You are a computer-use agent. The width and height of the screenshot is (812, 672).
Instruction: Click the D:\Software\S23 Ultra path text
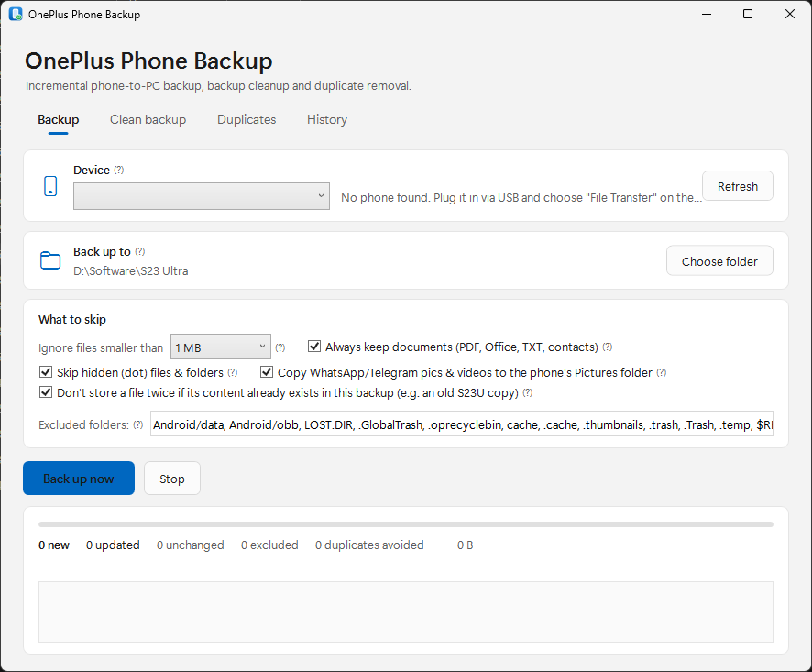(130, 271)
